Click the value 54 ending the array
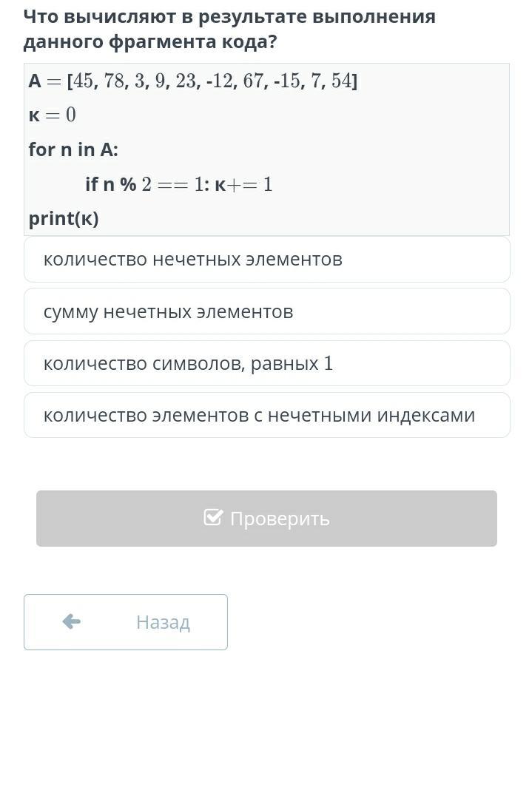The width and height of the screenshot is (532, 793). click(341, 81)
